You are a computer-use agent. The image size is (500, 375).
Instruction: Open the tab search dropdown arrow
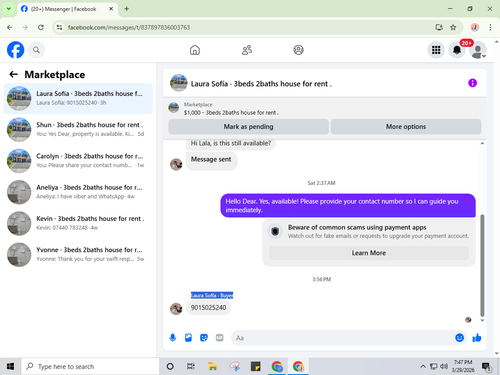[x=9, y=9]
